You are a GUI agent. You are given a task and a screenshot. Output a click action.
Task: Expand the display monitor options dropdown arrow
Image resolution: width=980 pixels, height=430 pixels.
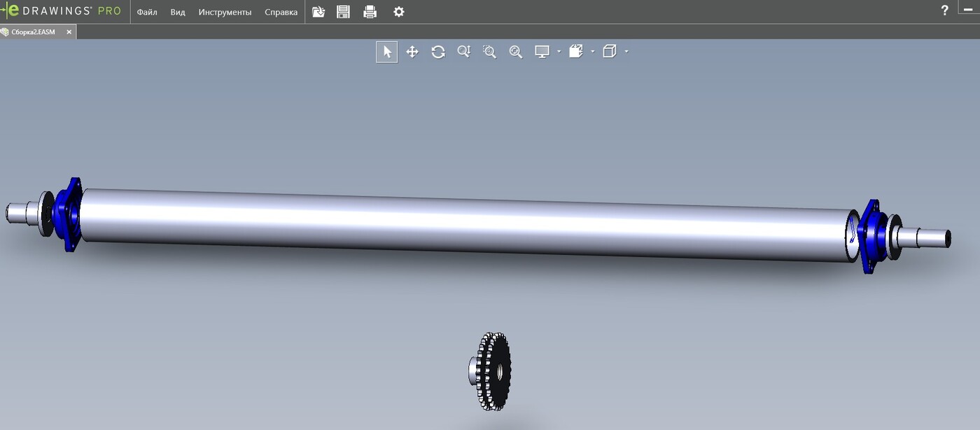point(559,52)
